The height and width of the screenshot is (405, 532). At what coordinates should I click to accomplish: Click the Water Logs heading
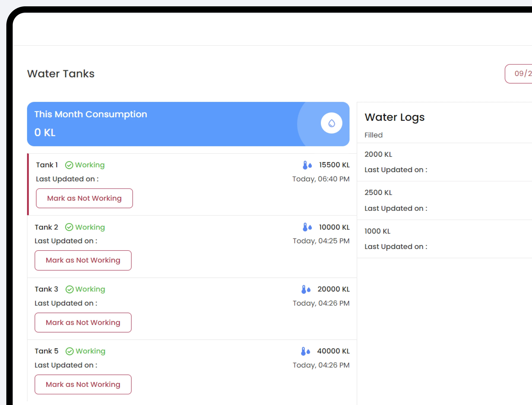394,118
